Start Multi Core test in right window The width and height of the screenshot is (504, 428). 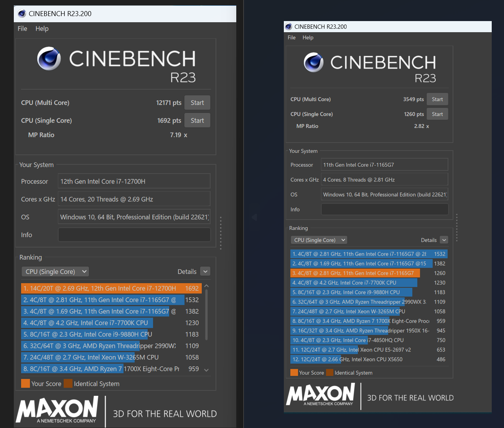pos(437,99)
